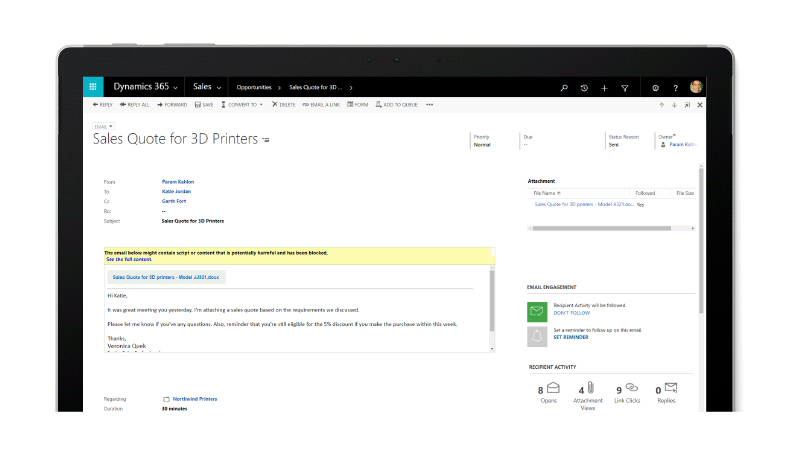Click the green email engagement envelope icon
Viewport: 801px width, 451px height.
coord(537,311)
